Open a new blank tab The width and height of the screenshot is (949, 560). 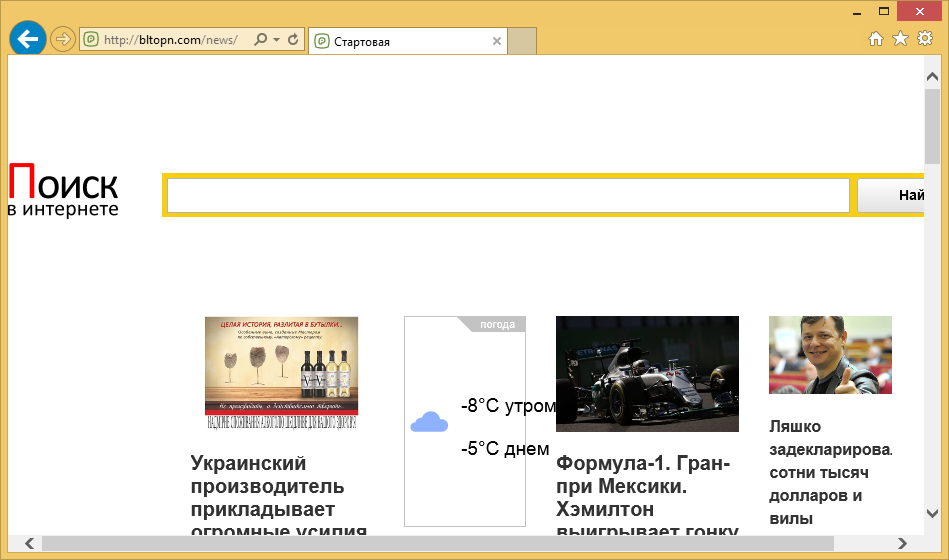pos(523,41)
